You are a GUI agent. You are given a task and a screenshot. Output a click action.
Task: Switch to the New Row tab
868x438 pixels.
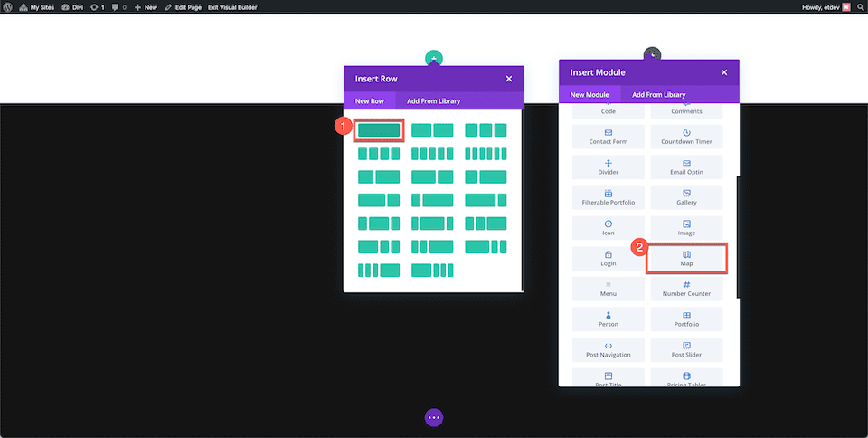click(x=369, y=100)
